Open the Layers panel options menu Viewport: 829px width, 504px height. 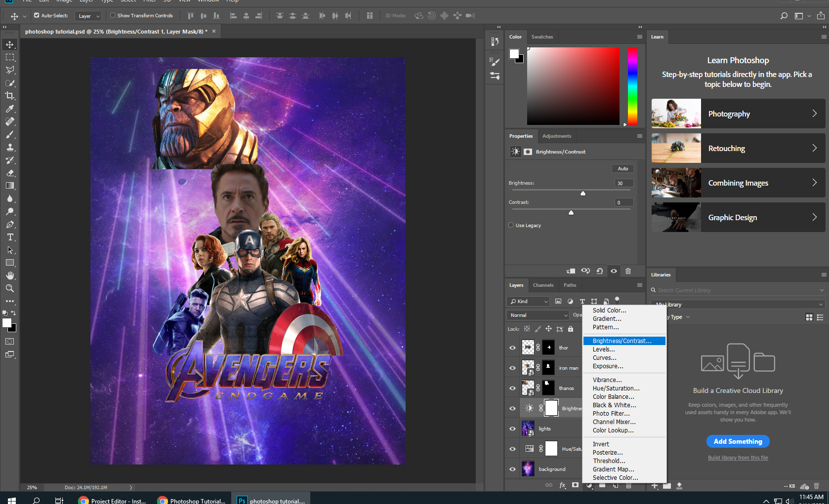[x=639, y=285]
